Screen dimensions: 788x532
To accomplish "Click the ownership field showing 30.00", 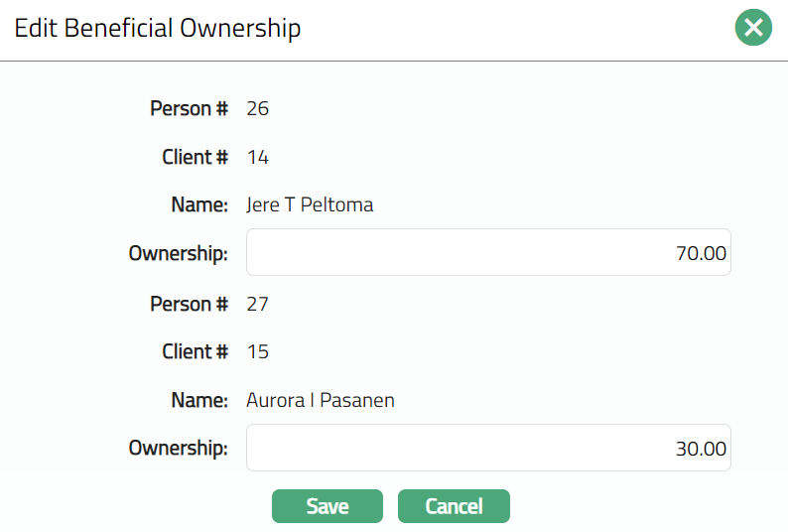I will click(x=488, y=449).
